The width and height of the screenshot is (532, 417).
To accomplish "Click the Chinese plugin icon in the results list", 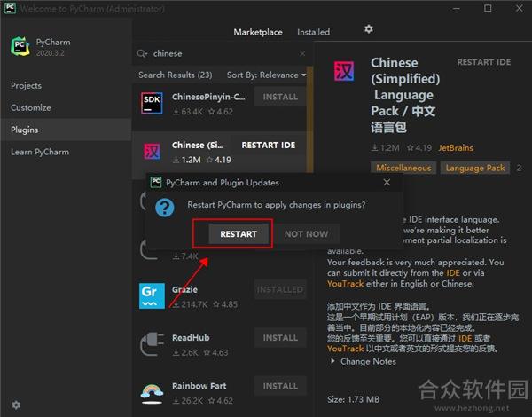I will click(152, 152).
